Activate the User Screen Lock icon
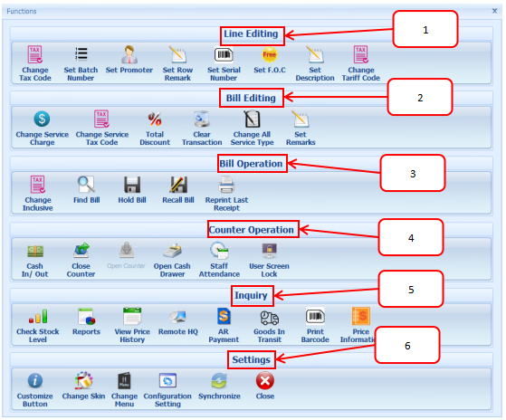 tap(269, 251)
